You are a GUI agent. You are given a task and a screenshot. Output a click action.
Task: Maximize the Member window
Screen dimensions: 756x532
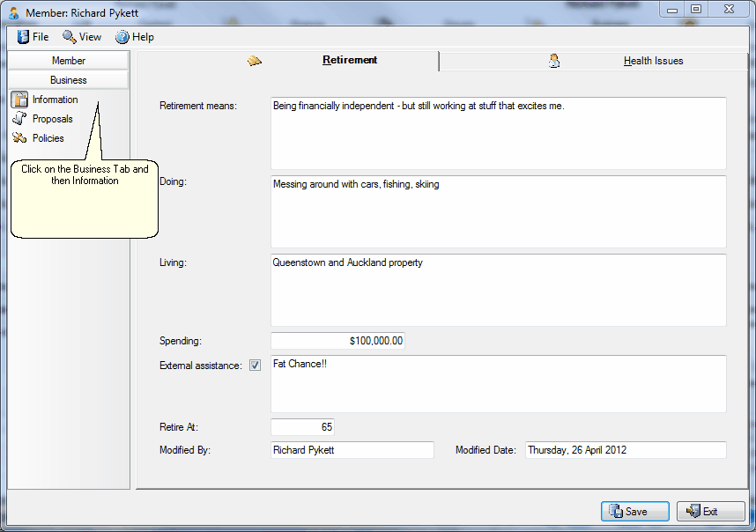click(696, 10)
